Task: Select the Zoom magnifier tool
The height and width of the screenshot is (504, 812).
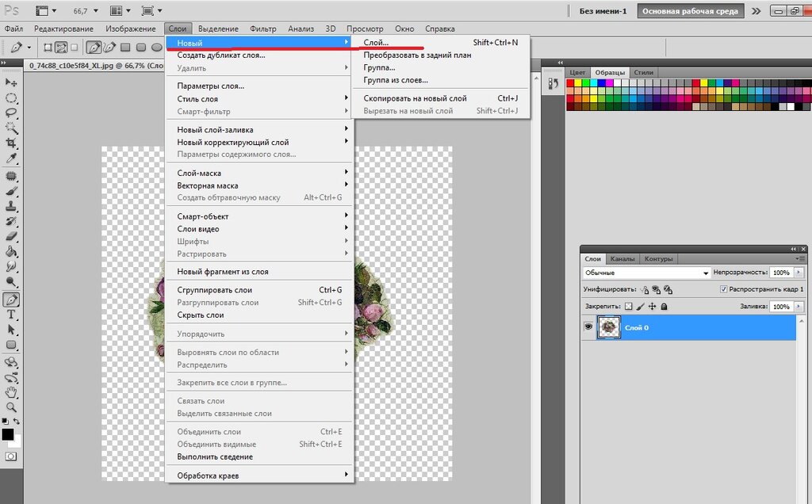Action: click(x=11, y=407)
